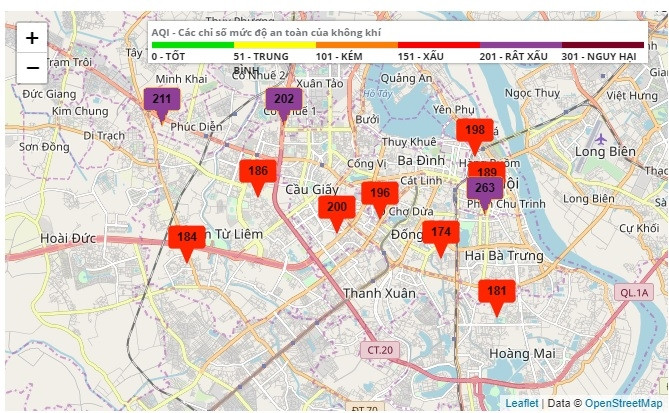Click the zoom in plus button
This screenshot has width=669, height=413.
[32, 38]
